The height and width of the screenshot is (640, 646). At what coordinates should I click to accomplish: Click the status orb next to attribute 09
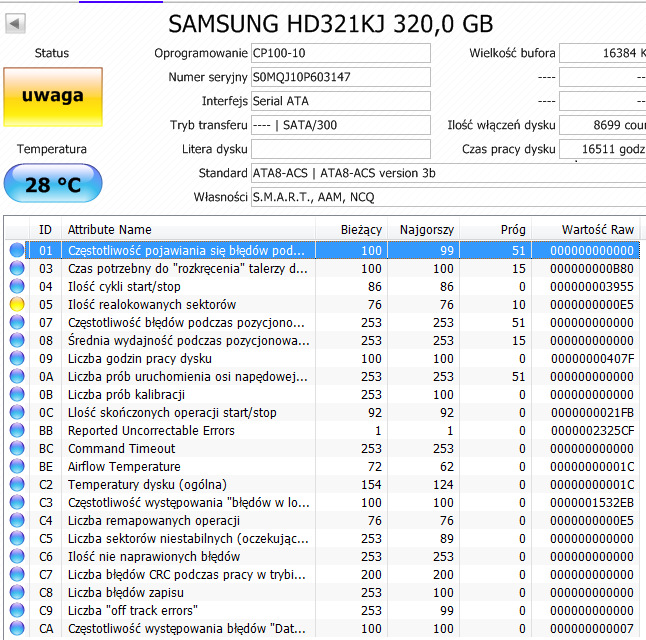(16, 359)
